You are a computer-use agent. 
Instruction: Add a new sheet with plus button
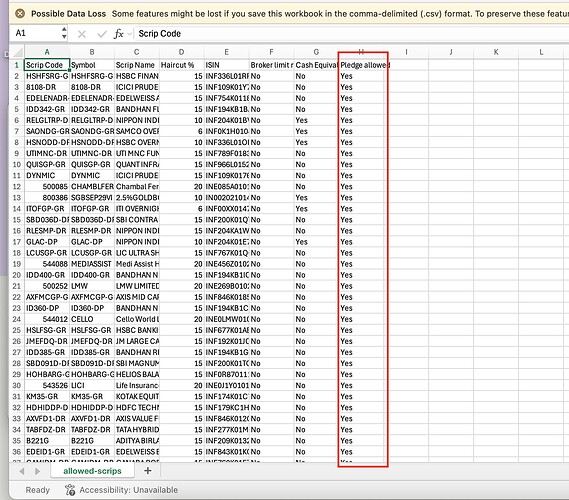click(x=147, y=471)
